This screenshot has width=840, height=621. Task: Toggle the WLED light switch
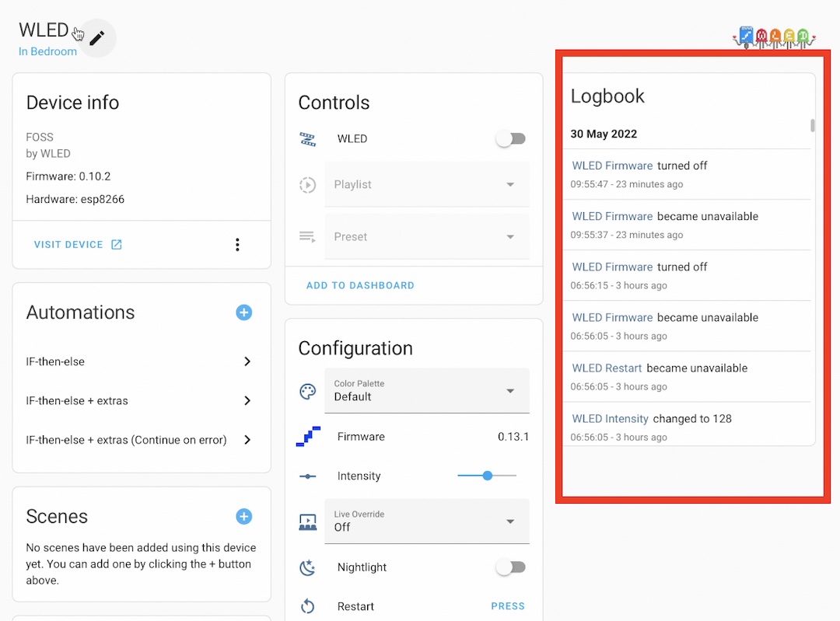click(510, 139)
